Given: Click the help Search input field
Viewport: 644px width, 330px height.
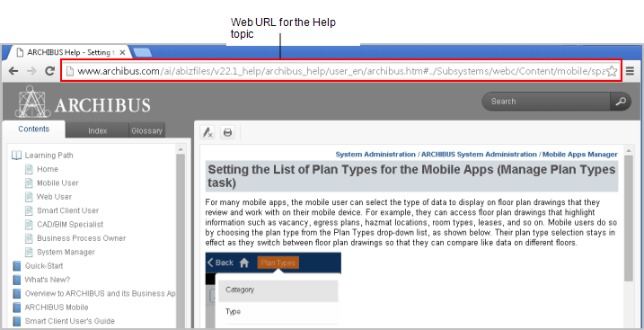Looking at the screenshot, I should pos(546,101).
